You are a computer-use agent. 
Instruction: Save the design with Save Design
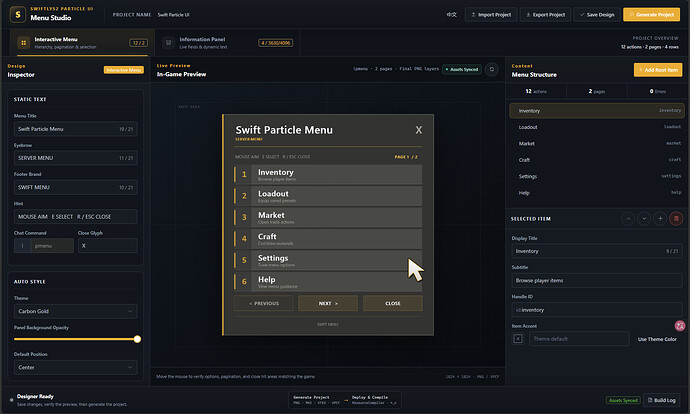click(x=597, y=15)
